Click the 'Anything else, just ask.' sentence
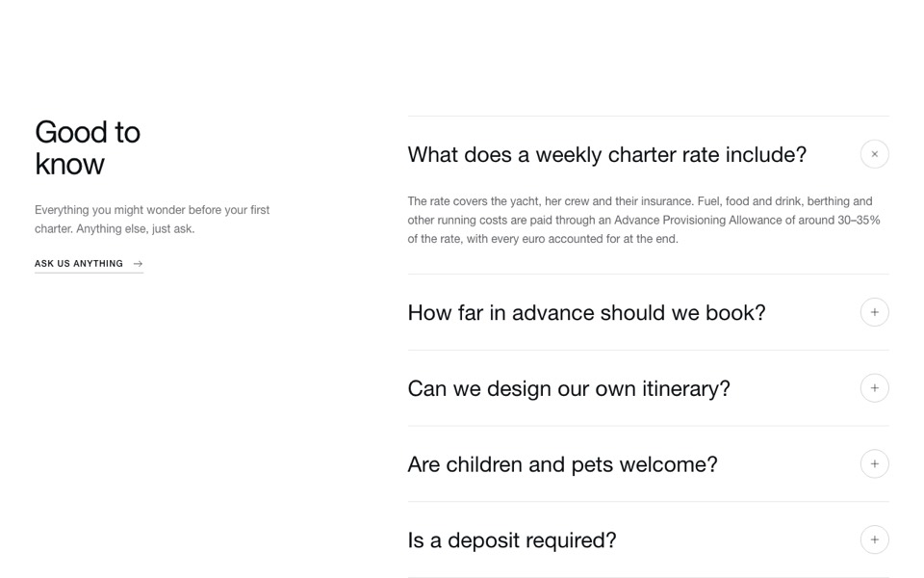The width and height of the screenshot is (924, 578). click(135, 229)
